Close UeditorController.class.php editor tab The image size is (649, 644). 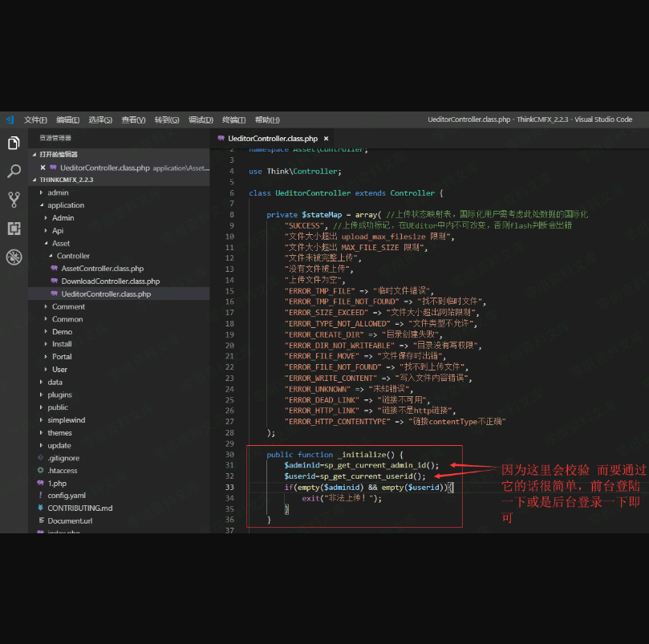[326, 139]
